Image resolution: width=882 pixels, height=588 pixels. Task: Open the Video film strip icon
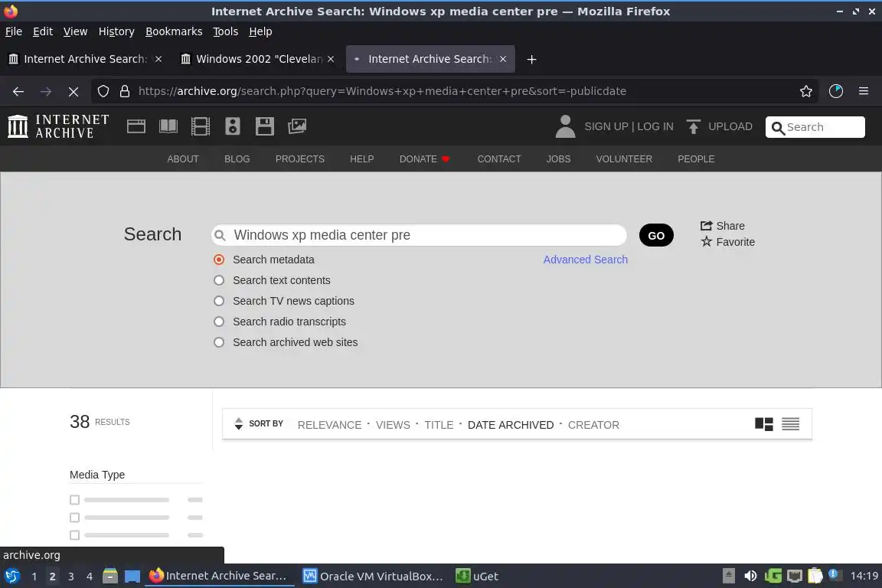click(201, 126)
